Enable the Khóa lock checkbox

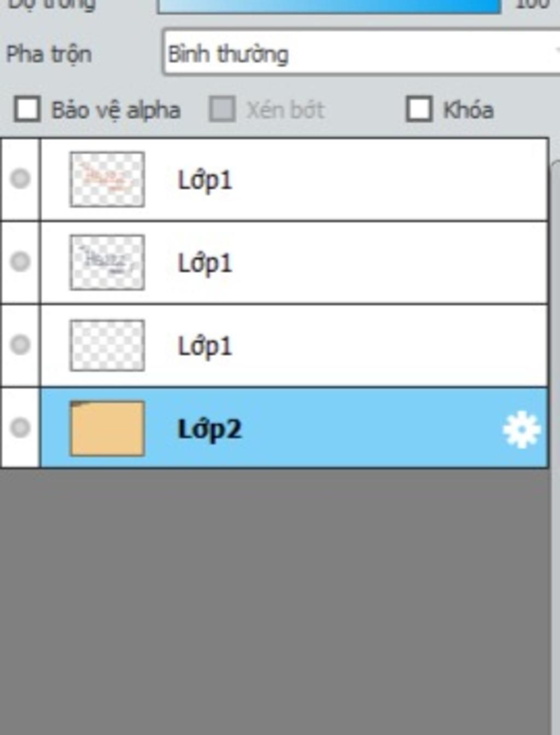[419, 109]
